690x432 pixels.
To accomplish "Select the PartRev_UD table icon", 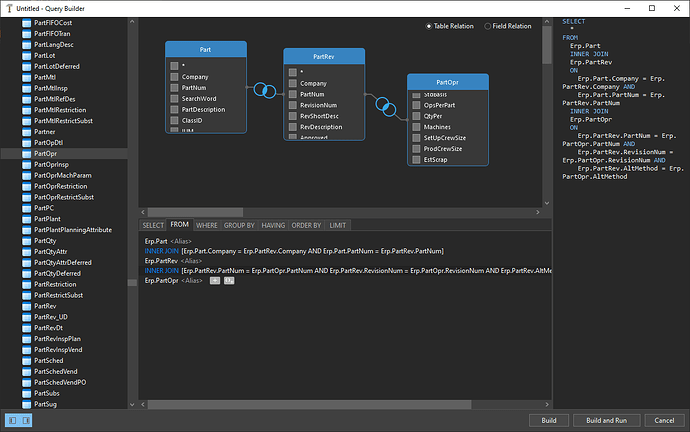I will point(26,317).
